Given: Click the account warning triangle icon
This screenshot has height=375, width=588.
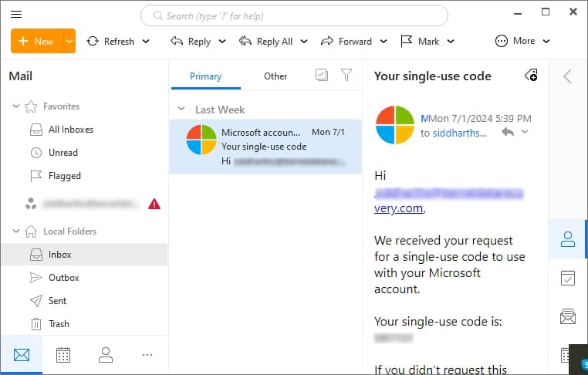Looking at the screenshot, I should (154, 204).
